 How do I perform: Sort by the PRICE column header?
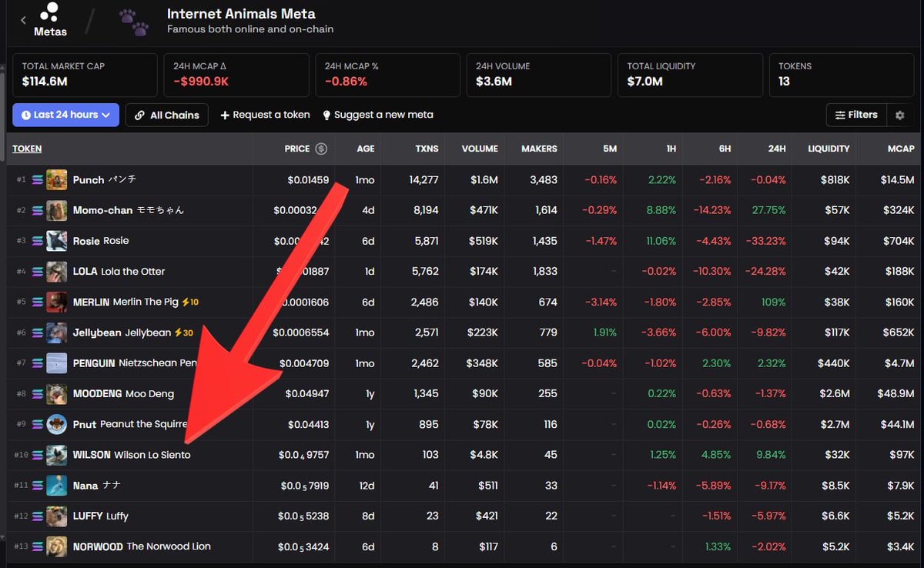[x=297, y=149]
